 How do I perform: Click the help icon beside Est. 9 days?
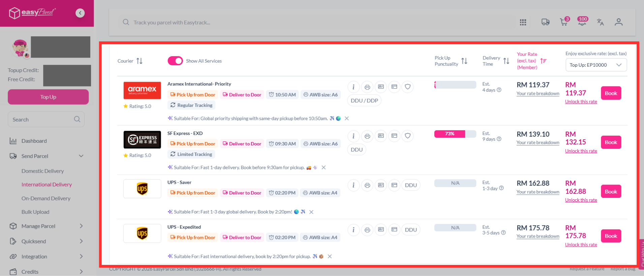tap(499, 139)
